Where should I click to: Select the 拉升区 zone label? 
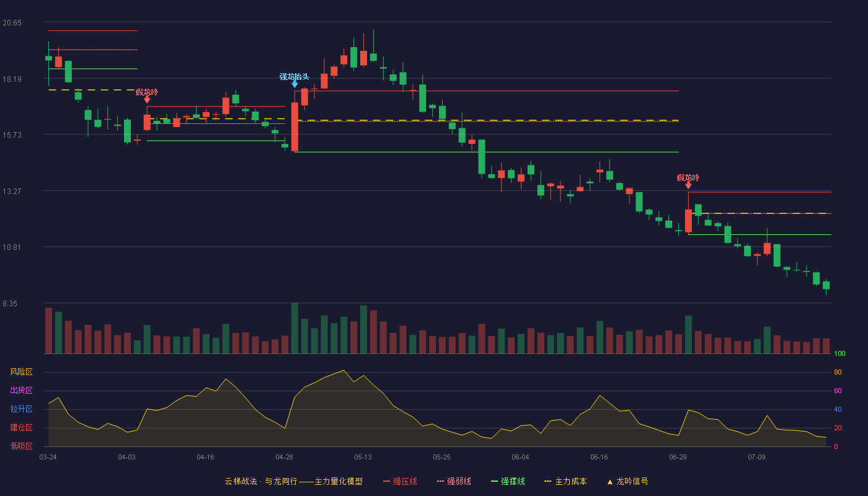(21, 409)
